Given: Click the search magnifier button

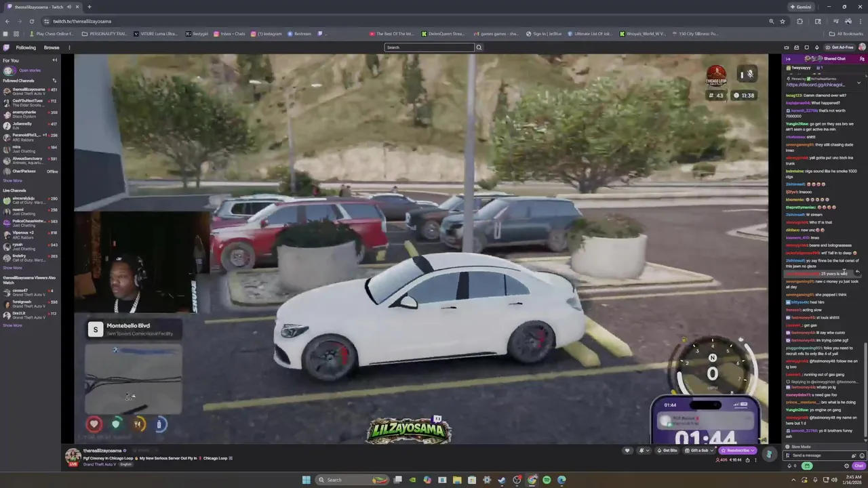Looking at the screenshot, I should coord(479,47).
